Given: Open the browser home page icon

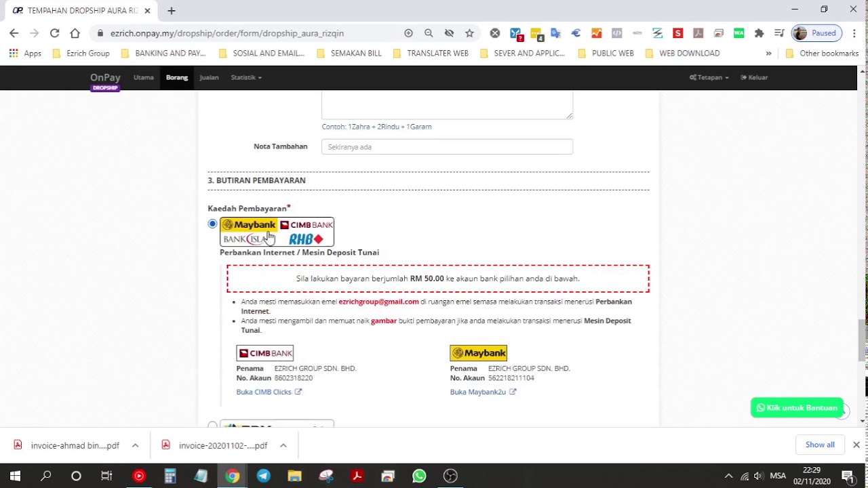Looking at the screenshot, I should (75, 33).
